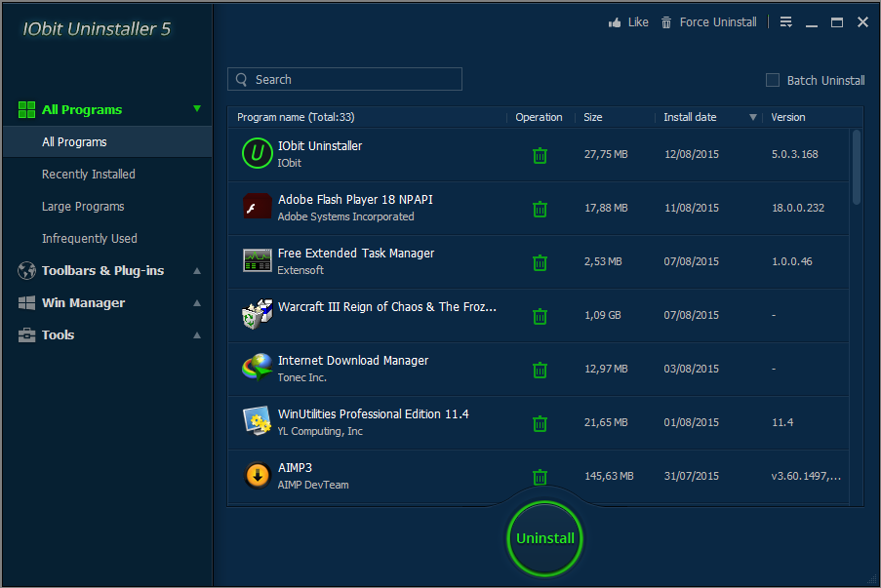The height and width of the screenshot is (588, 881).
Task: Open the Tools category
Action: [58, 335]
